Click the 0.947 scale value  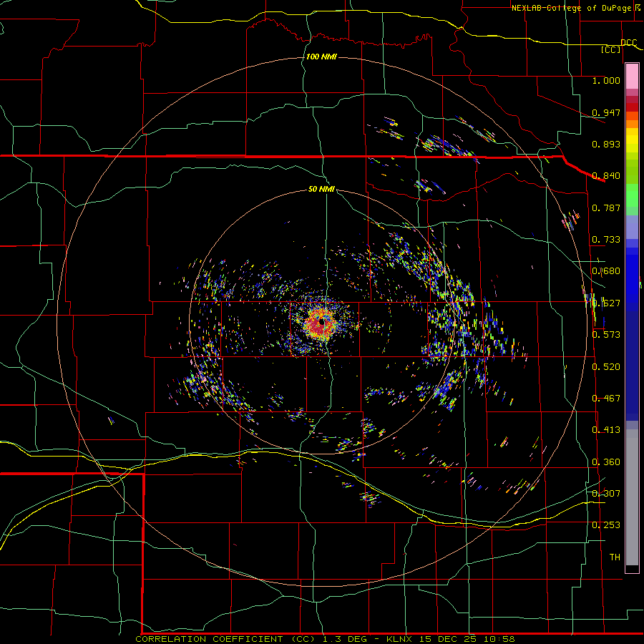606,112
